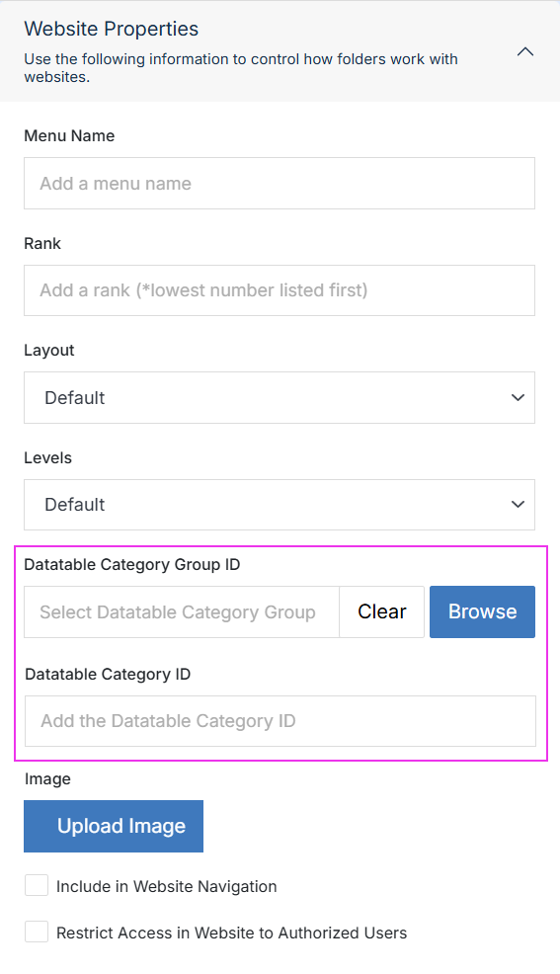The height and width of the screenshot is (974, 560).
Task: Check Restrict Access to Authorized Users
Action: tap(37, 932)
